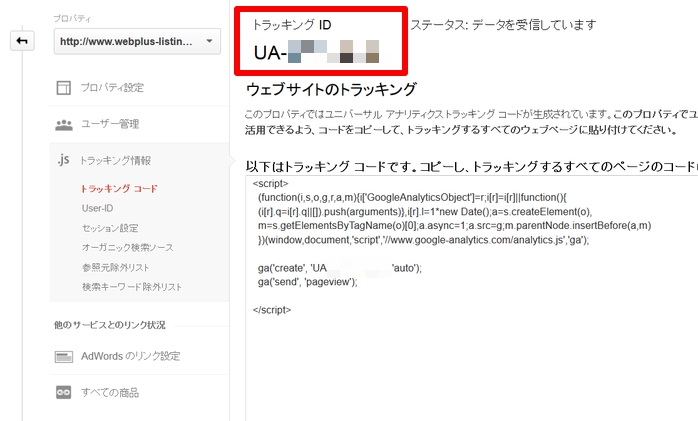Click the ga('create', 'UA code line
698x421 pixels.
(x=340, y=268)
